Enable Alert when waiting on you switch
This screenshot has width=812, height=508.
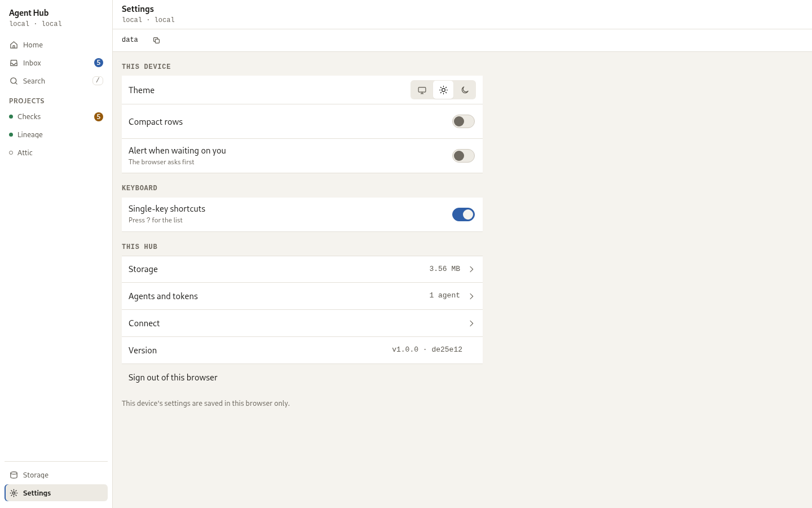(464, 156)
